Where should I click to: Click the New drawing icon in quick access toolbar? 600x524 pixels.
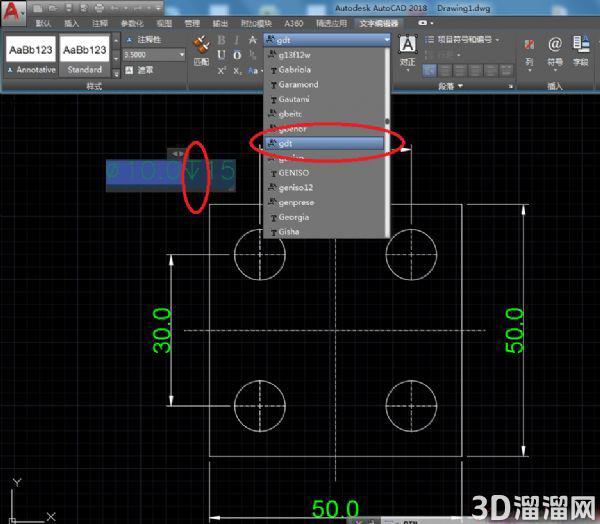point(38,8)
